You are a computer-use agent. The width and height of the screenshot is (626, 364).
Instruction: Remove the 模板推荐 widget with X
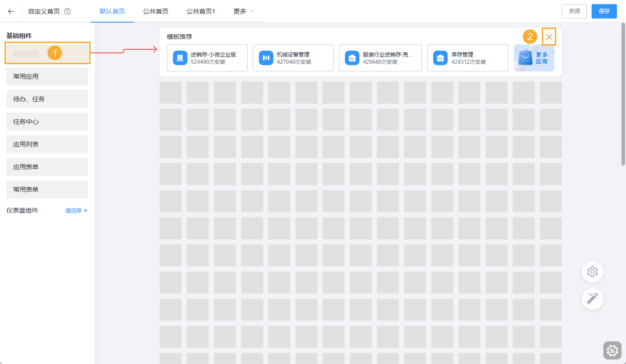click(549, 37)
